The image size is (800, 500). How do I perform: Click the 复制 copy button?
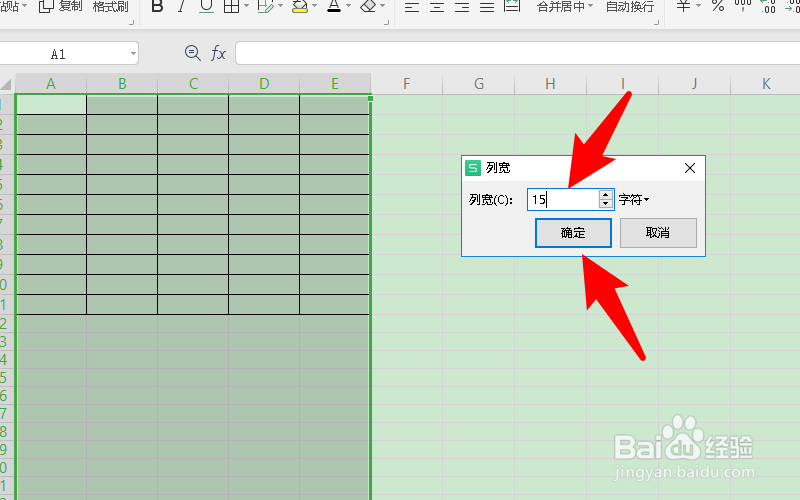click(61, 6)
